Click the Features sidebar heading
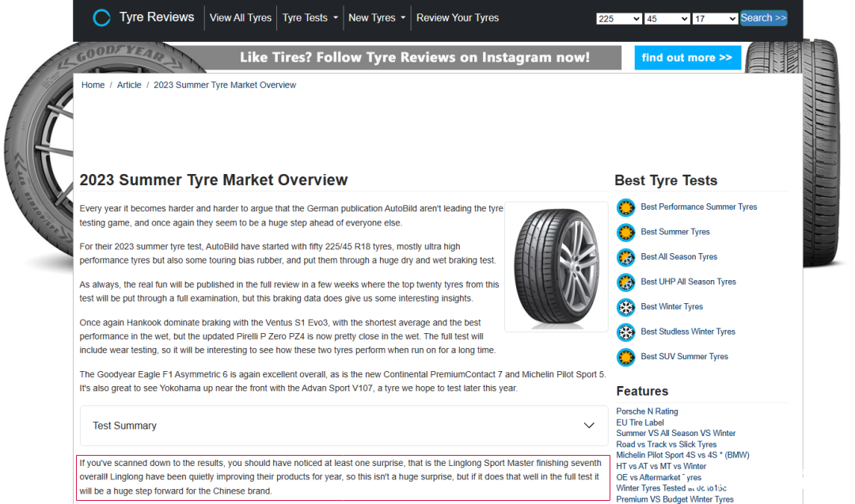 pyautogui.click(x=642, y=391)
